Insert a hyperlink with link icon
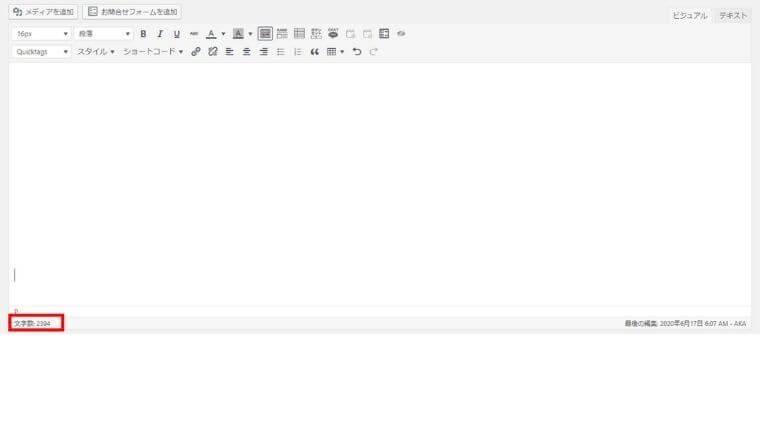Image resolution: width=760 pixels, height=428 pixels. tap(196, 51)
